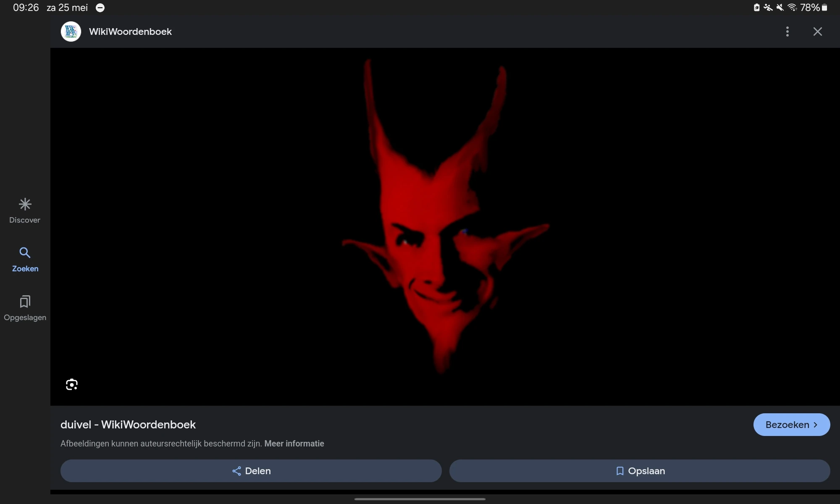Open the duivel - WikiWoordenboek title

128,425
